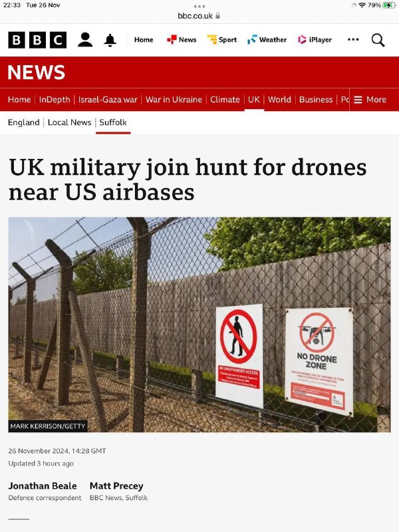Image resolution: width=399 pixels, height=532 pixels.
Task: Click the bbc.co.uk address bar
Action: (x=199, y=15)
